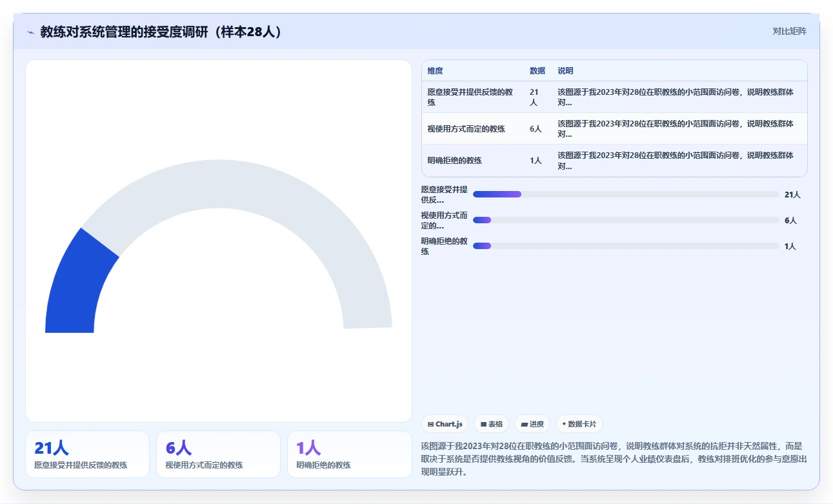Viewport: 833px width, 504px height.
Task: Click the 说明 column header
Action: [566, 71]
